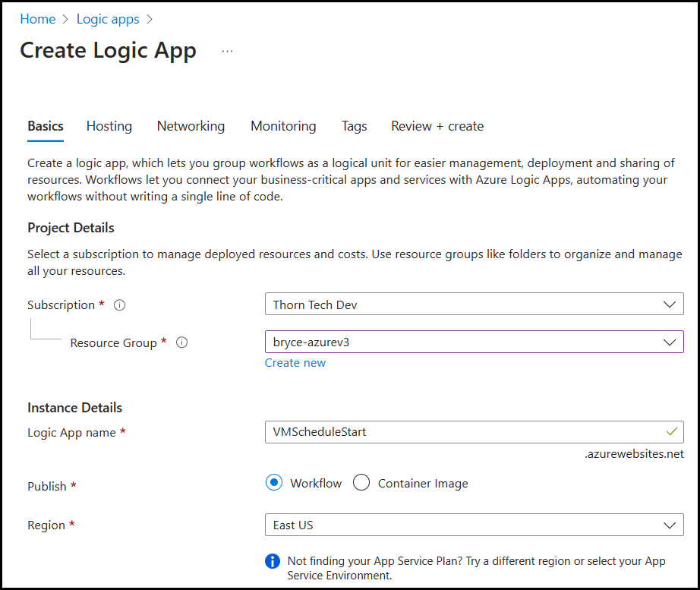The width and height of the screenshot is (700, 590).
Task: Click the Subscription field label
Action: pyautogui.click(x=61, y=305)
